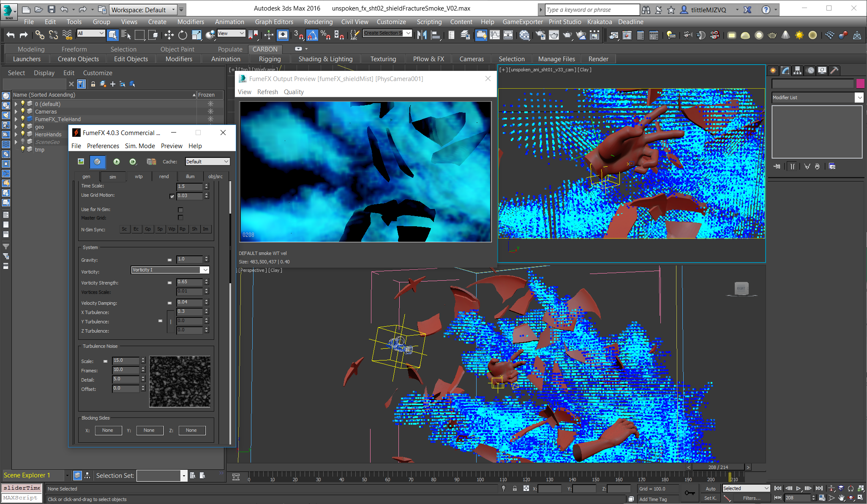Toggle the Angle Snap tool
The width and height of the screenshot is (867, 504).
pos(312,35)
